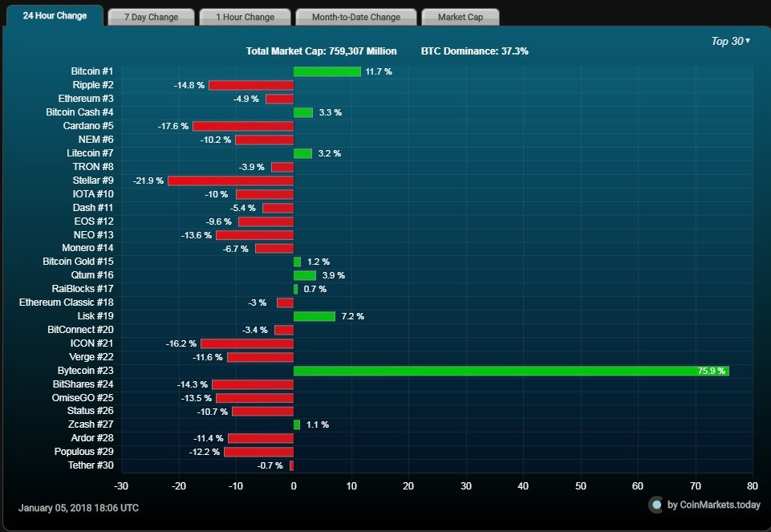Image resolution: width=771 pixels, height=532 pixels.
Task: Click the 'Bitcoin #1' label
Action: tap(92, 71)
